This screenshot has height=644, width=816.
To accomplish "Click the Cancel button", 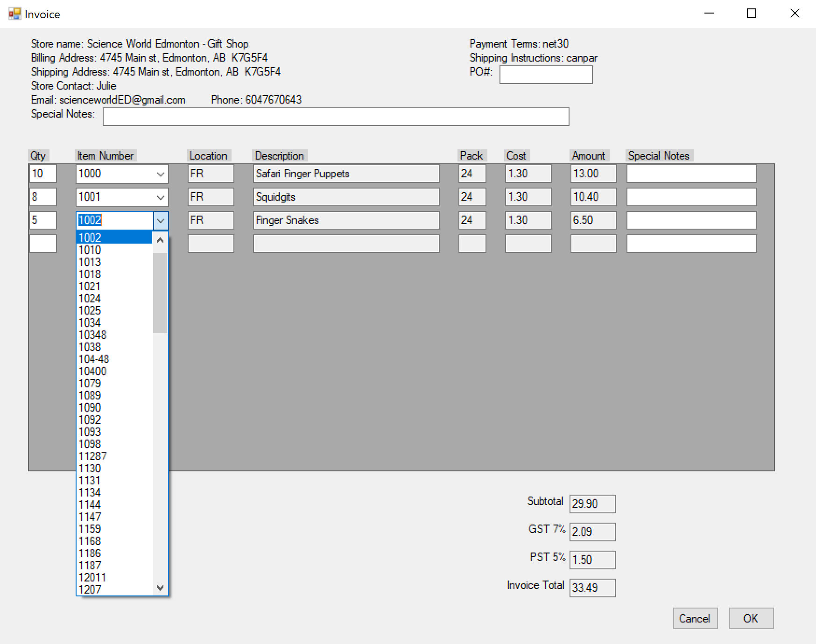I will pos(695,618).
